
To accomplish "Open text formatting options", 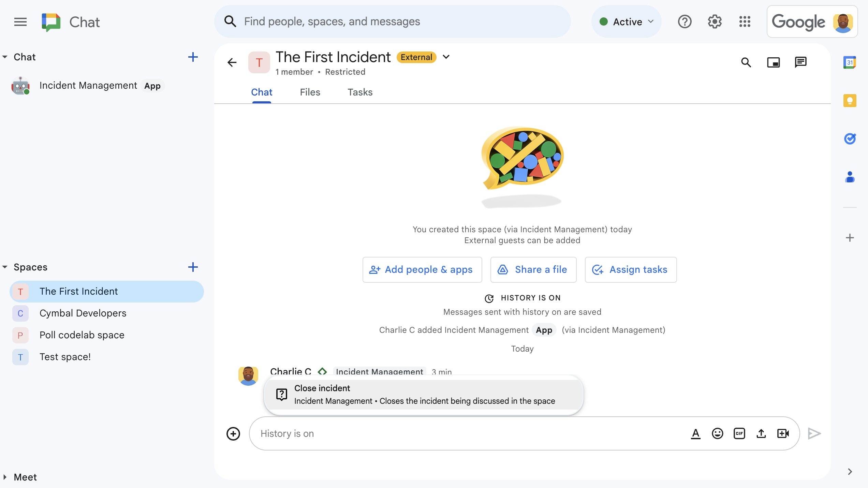I will pyautogui.click(x=695, y=433).
